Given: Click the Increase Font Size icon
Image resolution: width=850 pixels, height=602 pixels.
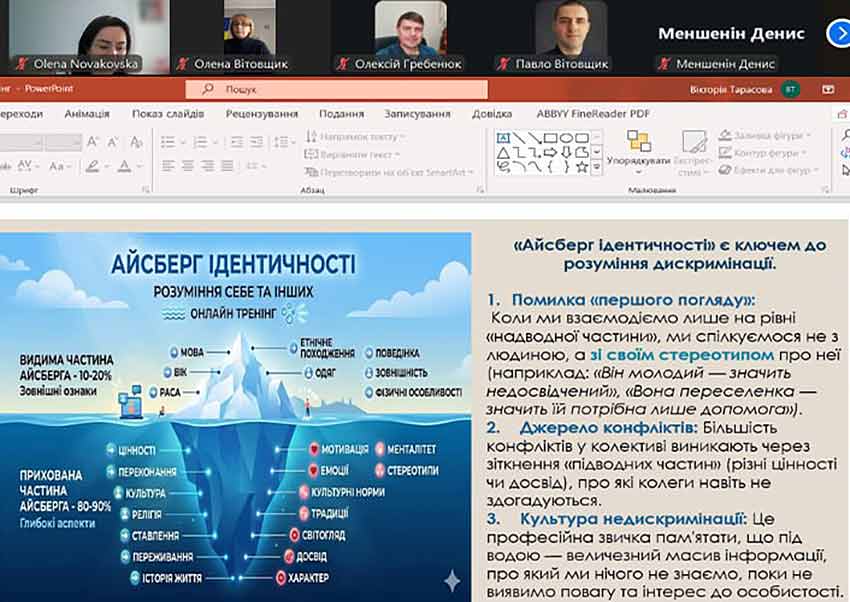Looking at the screenshot, I should 93,141.
